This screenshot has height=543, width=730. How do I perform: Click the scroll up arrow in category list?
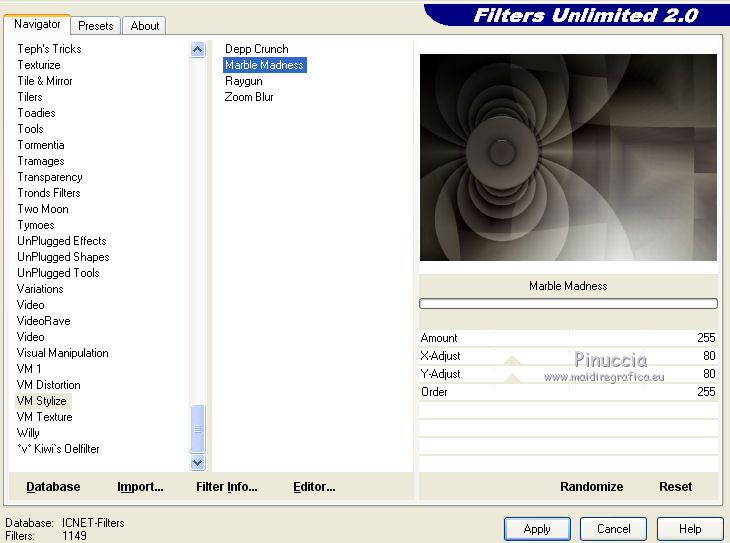tap(197, 49)
